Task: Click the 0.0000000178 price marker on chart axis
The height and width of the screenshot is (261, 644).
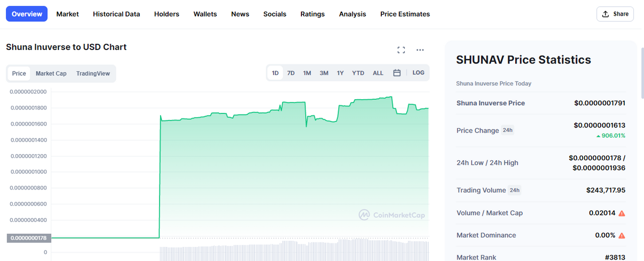Action: tap(29, 238)
